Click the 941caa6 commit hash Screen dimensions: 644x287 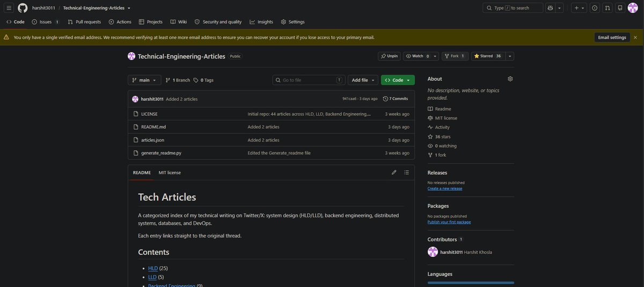point(349,99)
